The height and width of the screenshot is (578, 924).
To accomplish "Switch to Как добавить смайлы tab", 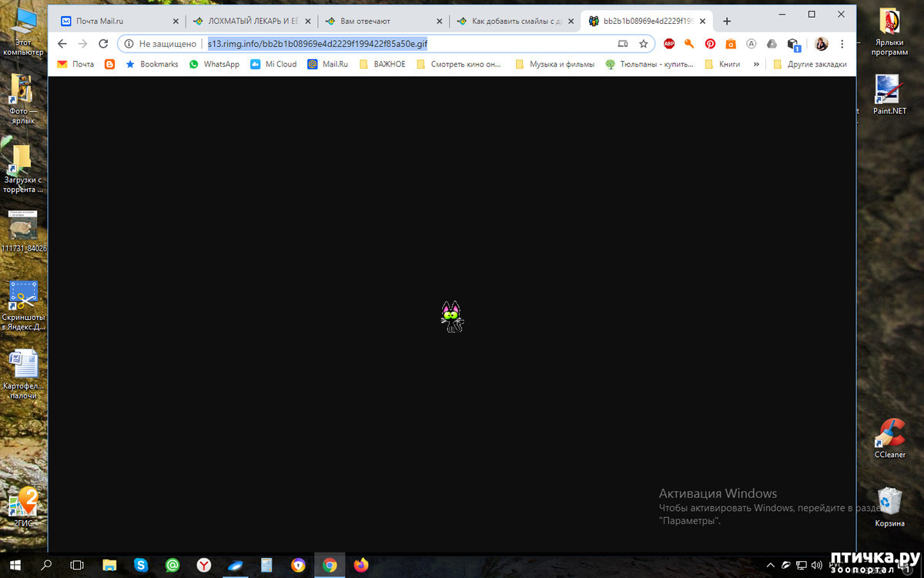I will 516,21.
